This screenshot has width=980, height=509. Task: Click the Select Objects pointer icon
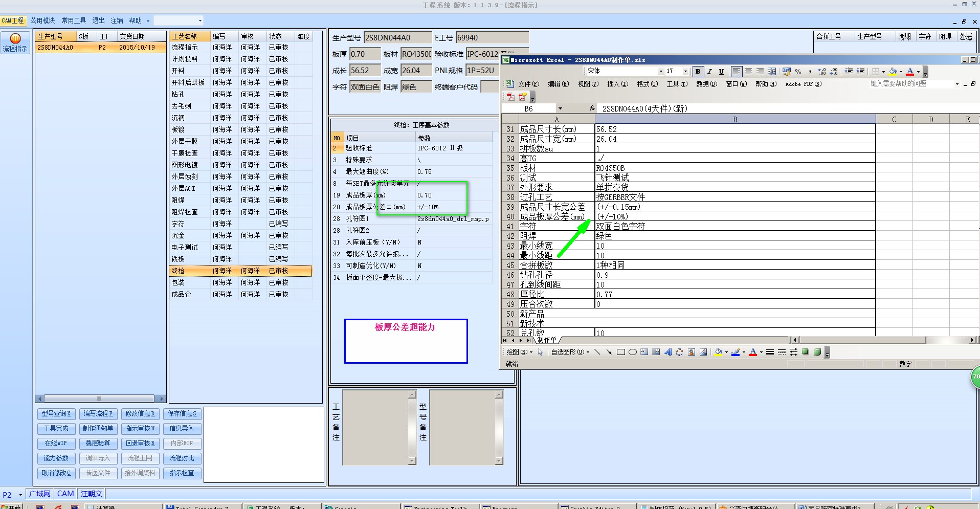(540, 352)
